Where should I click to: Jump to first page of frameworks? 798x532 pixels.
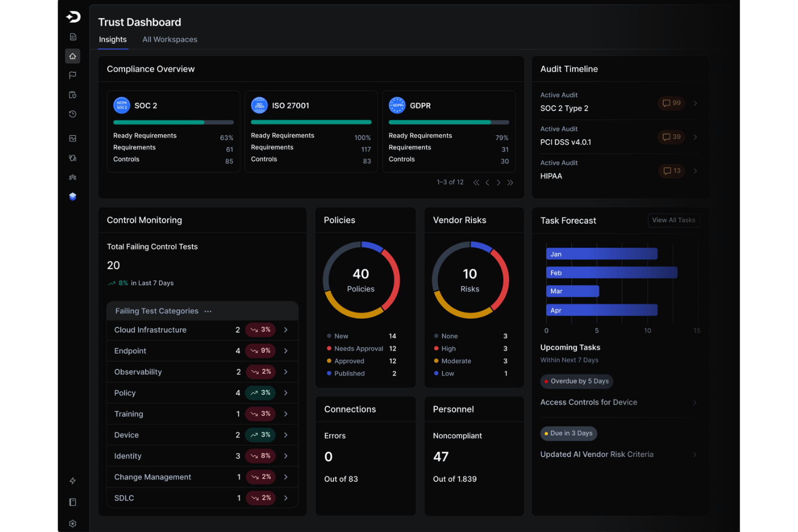[x=476, y=183]
